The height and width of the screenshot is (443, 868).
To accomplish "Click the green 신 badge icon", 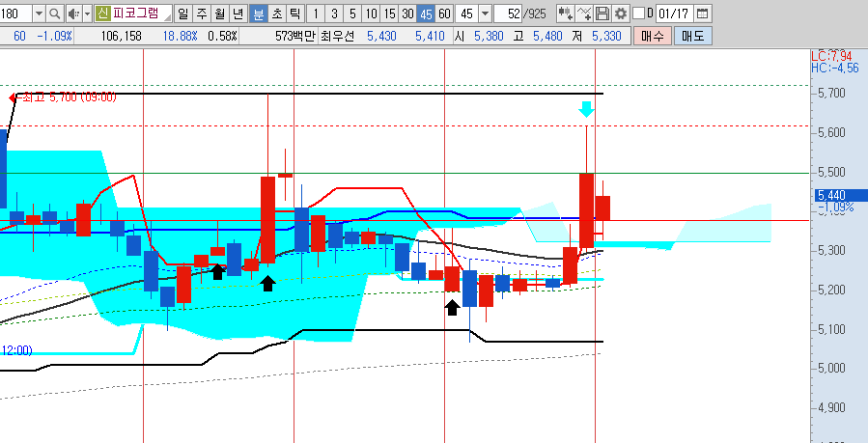I will tap(101, 13).
